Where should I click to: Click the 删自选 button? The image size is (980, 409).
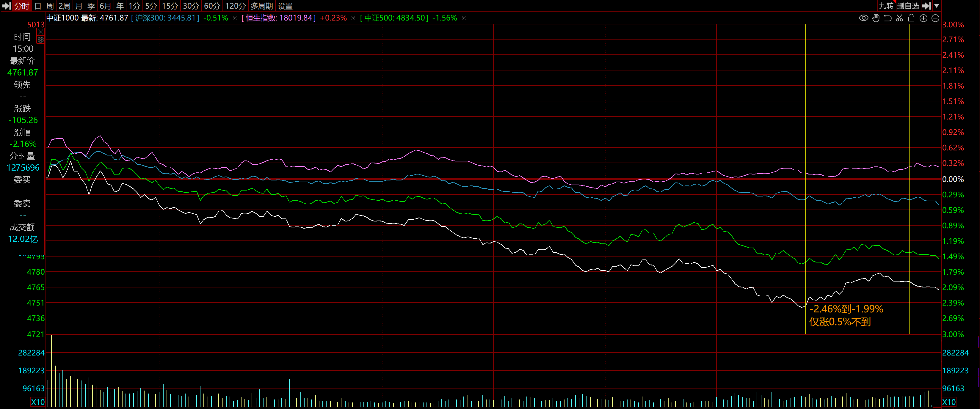tap(908, 6)
